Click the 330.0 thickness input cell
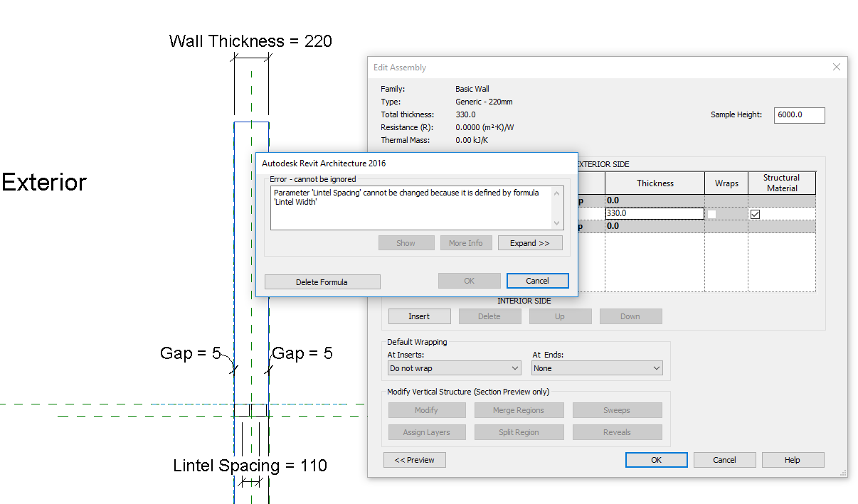The width and height of the screenshot is (858, 504). (655, 213)
